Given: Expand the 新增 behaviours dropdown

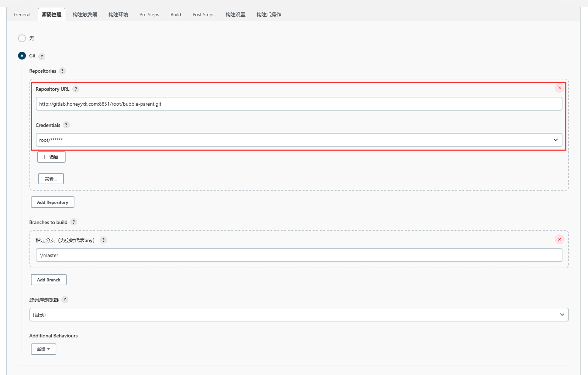Looking at the screenshot, I should pyautogui.click(x=44, y=349).
